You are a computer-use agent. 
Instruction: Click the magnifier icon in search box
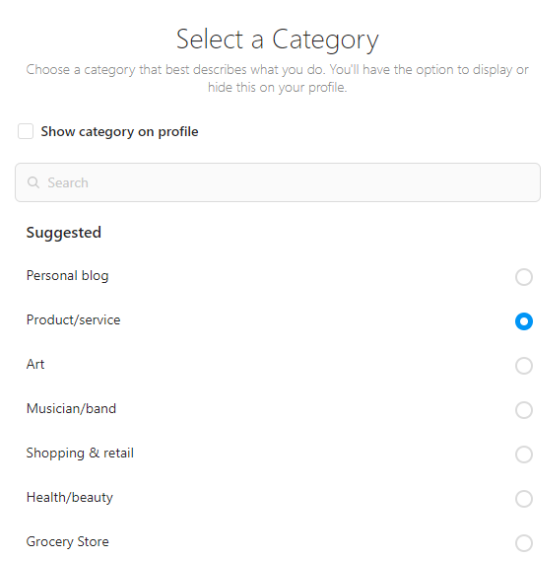click(x=33, y=183)
